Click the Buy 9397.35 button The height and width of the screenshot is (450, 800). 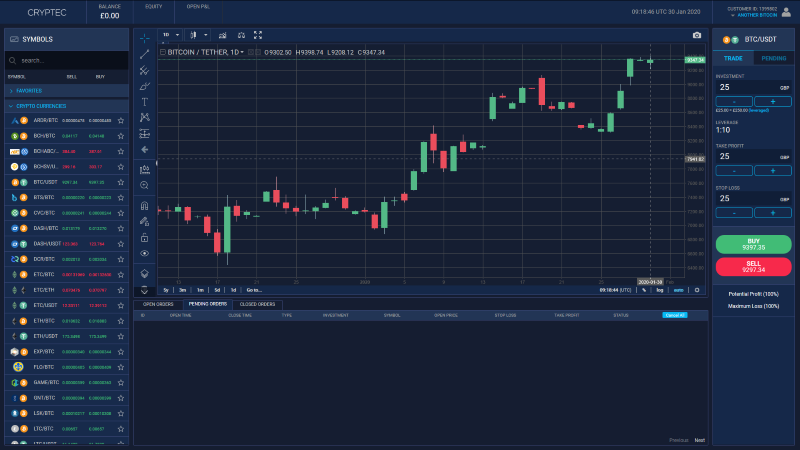(754, 244)
